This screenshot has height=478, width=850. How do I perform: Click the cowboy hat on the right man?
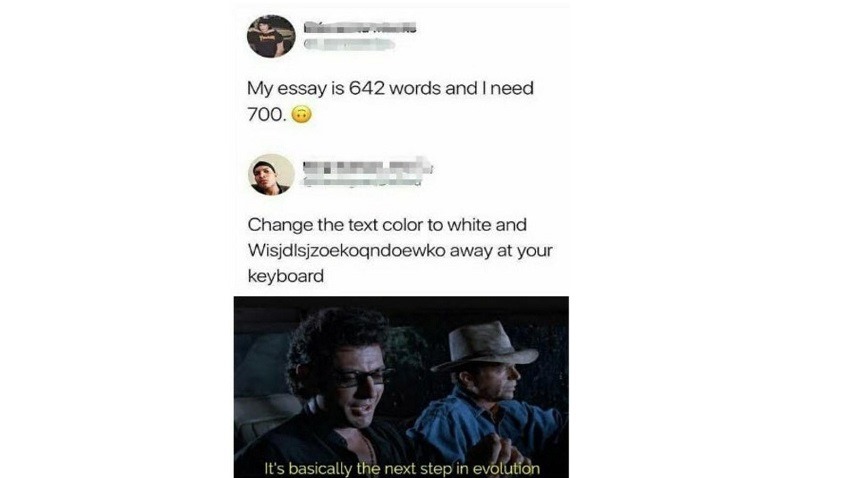[x=482, y=346]
